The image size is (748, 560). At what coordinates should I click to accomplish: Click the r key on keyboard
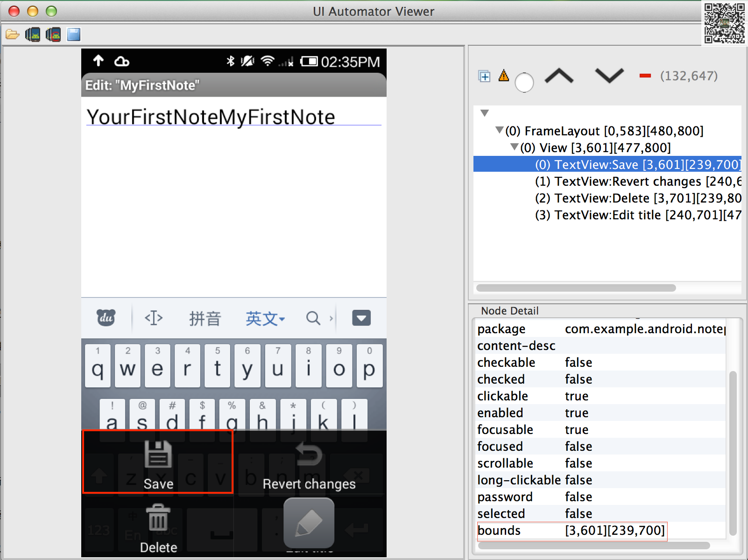[x=187, y=366]
